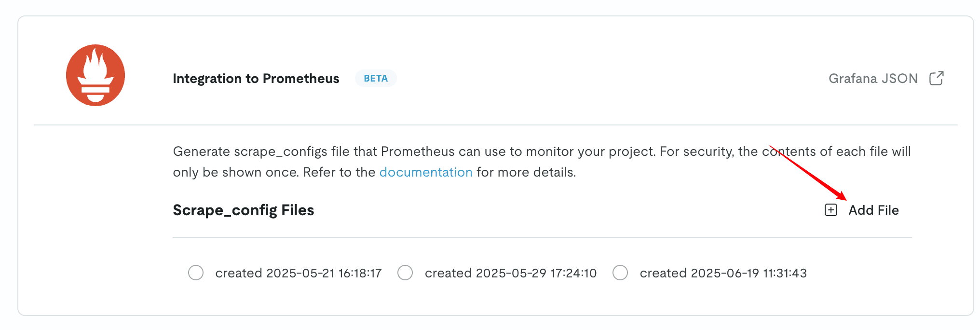Image resolution: width=980 pixels, height=330 pixels.
Task: Click the "Integration to Prometheus" title
Action: (x=256, y=79)
